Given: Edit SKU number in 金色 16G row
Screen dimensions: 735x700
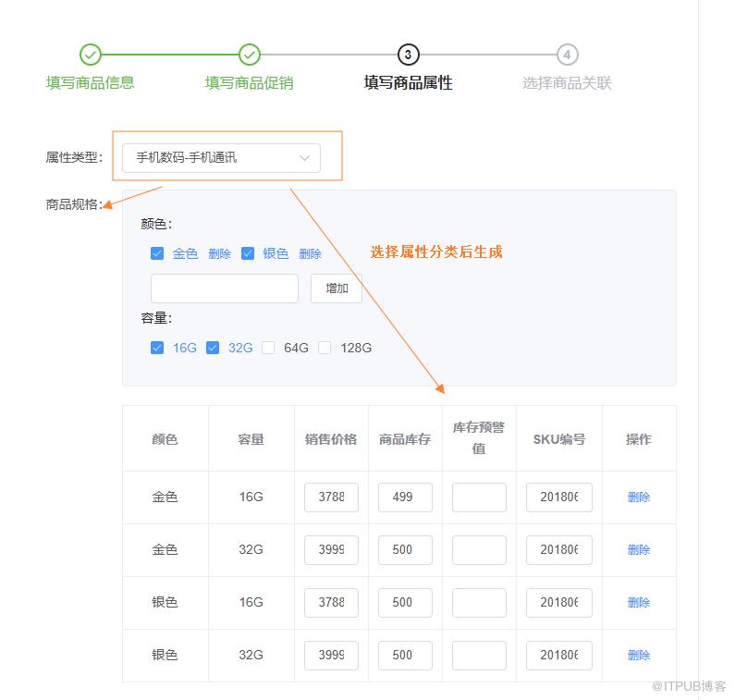Looking at the screenshot, I should pyautogui.click(x=559, y=497).
